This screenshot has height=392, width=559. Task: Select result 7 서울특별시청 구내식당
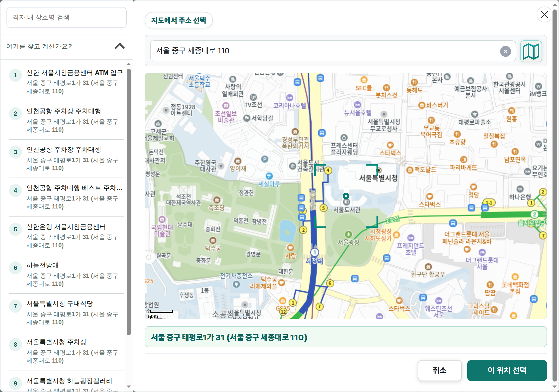tap(67, 313)
